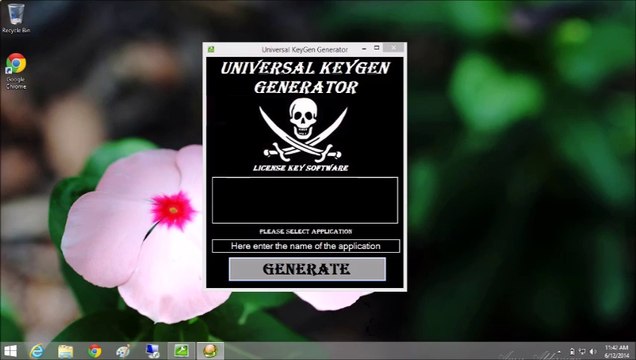The image size is (636, 360).
Task: Click the empty license key output box
Action: pyautogui.click(x=305, y=200)
